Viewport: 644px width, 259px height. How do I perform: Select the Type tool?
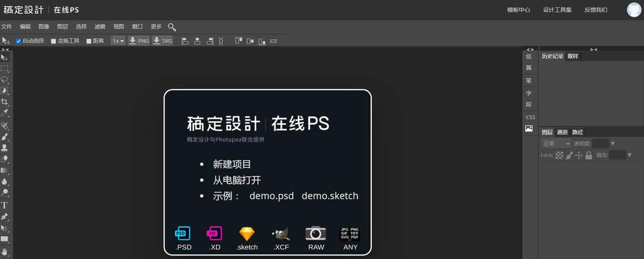(5, 205)
